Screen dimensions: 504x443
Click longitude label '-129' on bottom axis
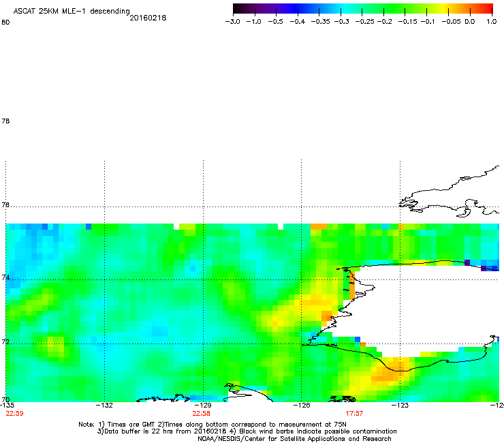click(x=203, y=406)
